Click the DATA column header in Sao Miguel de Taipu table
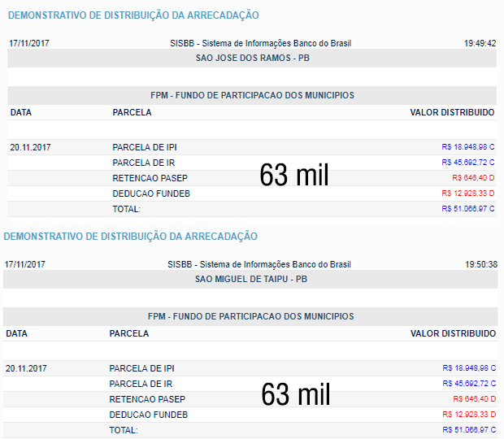This screenshot has height=439, width=504. 17,333
